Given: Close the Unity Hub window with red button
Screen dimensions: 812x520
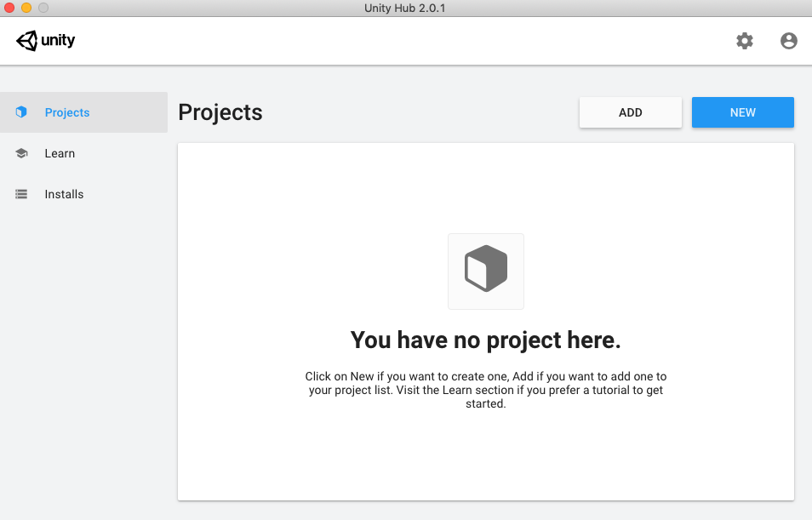Looking at the screenshot, I should 9,8.
